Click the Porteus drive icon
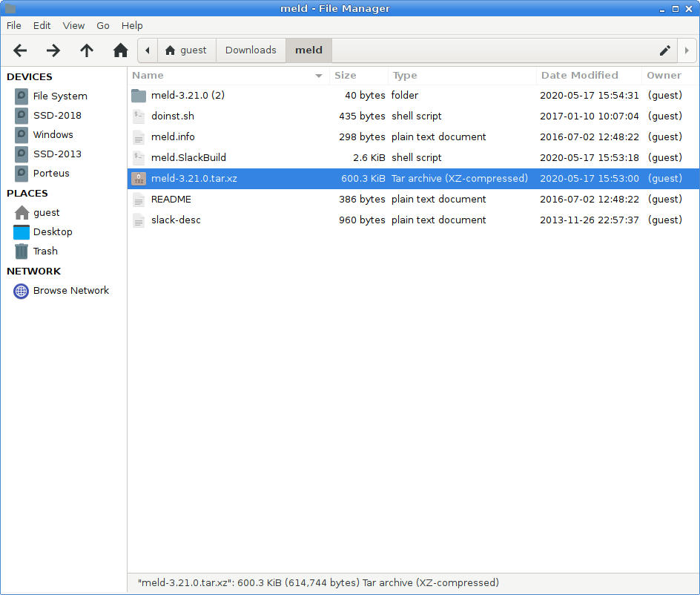This screenshot has width=700, height=595. tap(21, 173)
